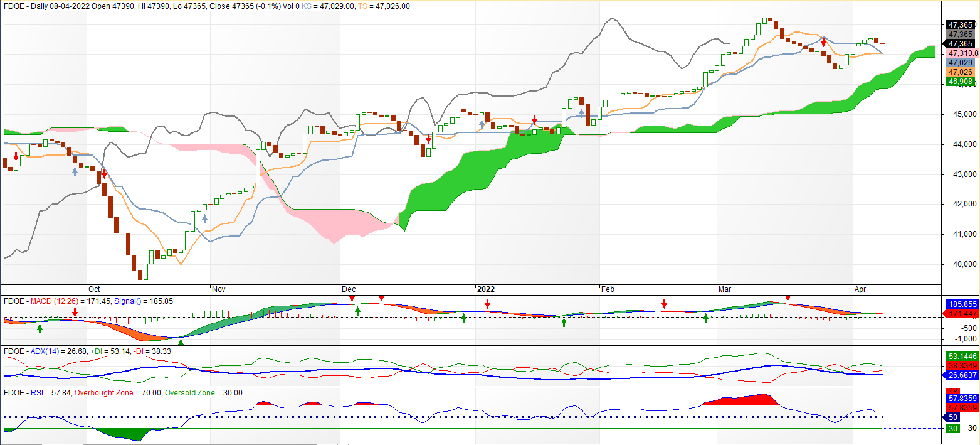The height and width of the screenshot is (445, 980).
Task: Click the -DI = 38.33 label
Action: click(x=152, y=351)
